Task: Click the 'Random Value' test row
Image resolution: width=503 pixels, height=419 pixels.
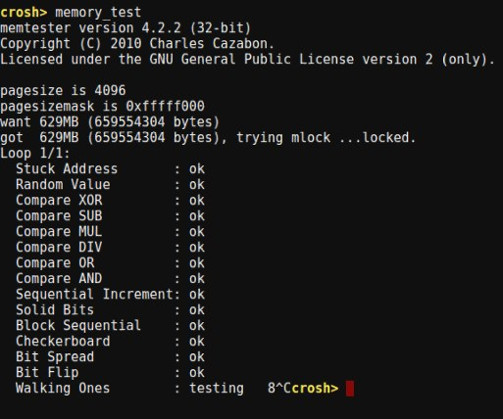Action: [110, 185]
